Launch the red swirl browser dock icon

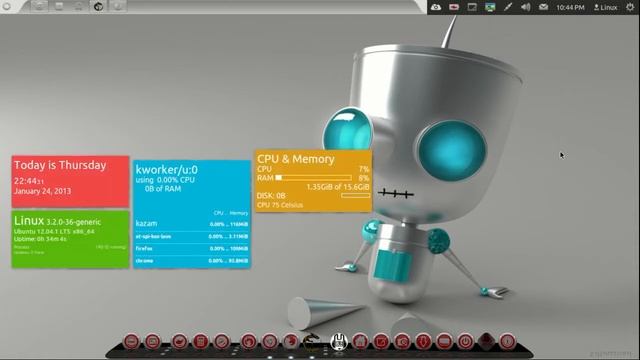(291, 341)
